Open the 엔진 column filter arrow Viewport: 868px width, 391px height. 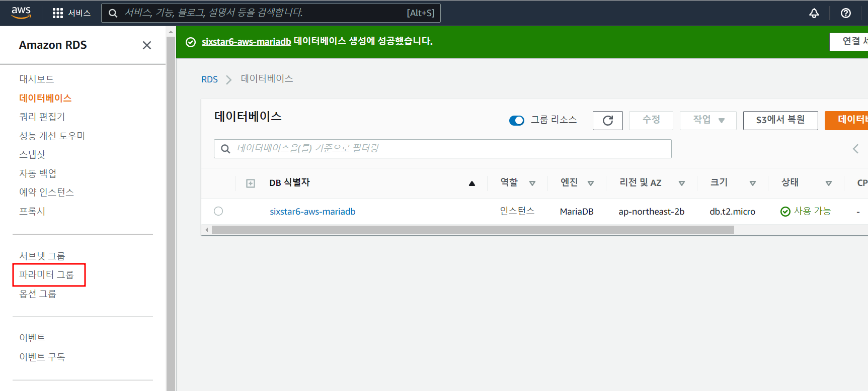[591, 183]
